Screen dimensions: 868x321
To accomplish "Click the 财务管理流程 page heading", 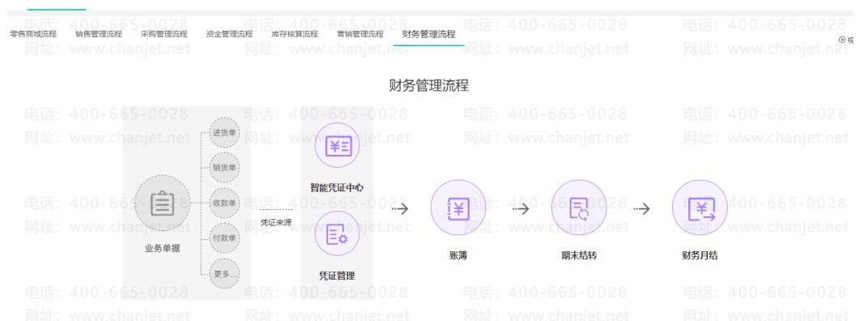I will click(x=429, y=85).
